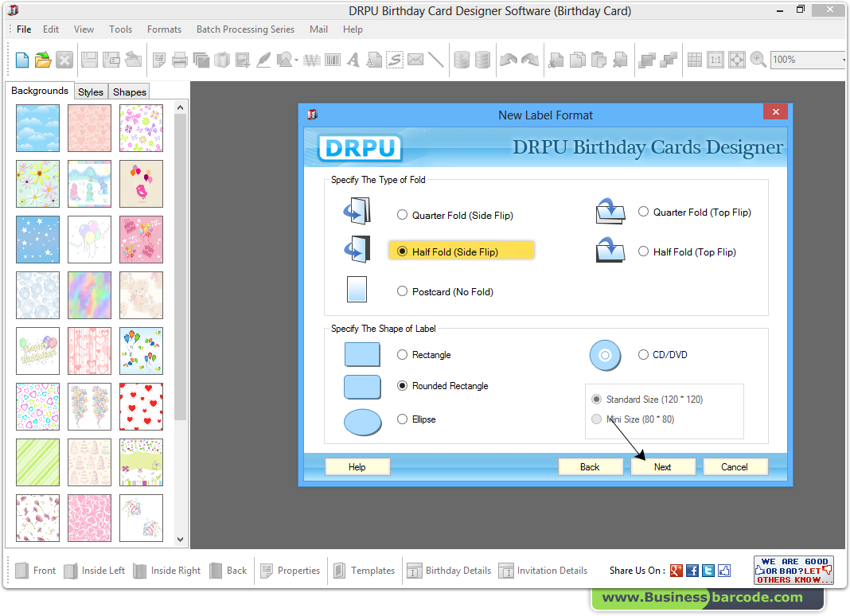Open the Templates button in bottom bar
850x616 pixels.
365,571
